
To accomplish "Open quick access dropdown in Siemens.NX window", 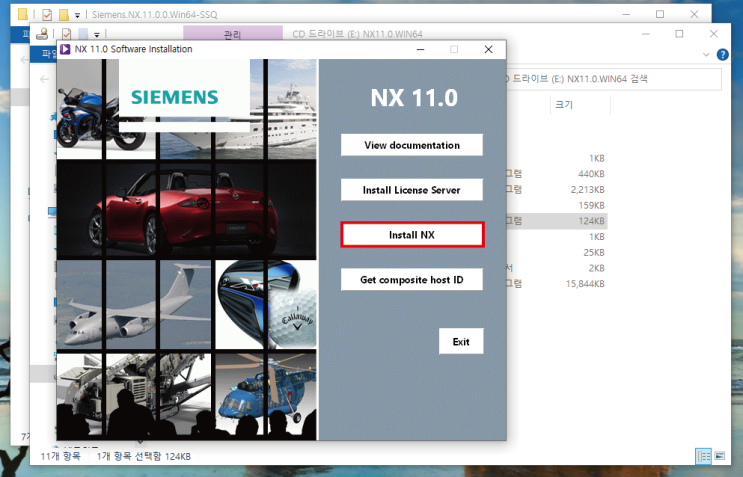I will [77, 15].
